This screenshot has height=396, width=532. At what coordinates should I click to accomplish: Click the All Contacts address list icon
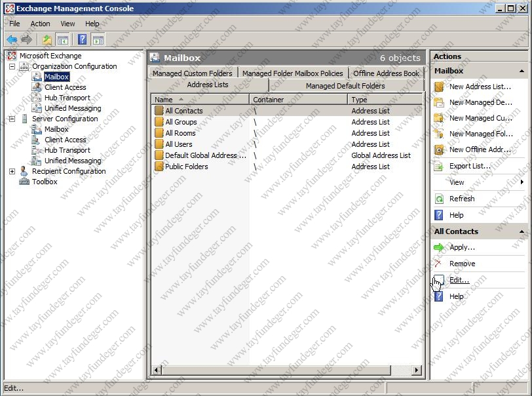coord(159,111)
